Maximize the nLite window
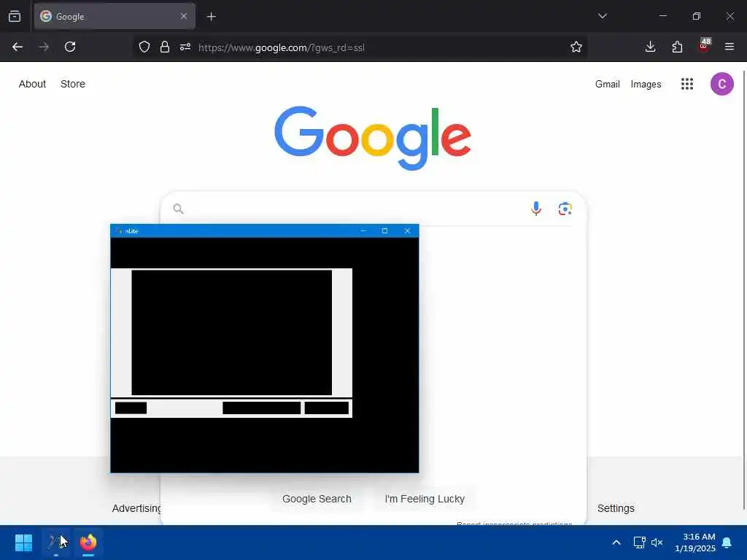This screenshot has height=560, width=747. coord(385,231)
